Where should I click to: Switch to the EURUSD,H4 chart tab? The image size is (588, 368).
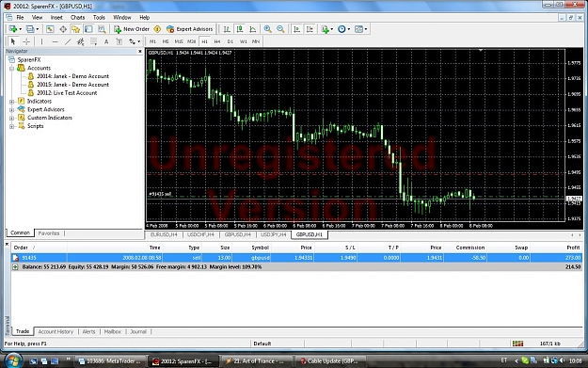164,234
